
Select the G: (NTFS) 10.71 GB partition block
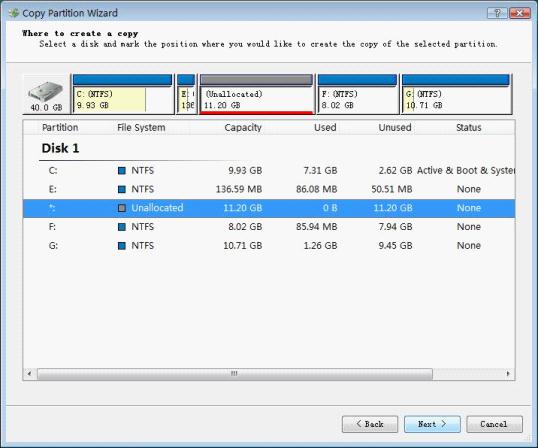(456, 94)
